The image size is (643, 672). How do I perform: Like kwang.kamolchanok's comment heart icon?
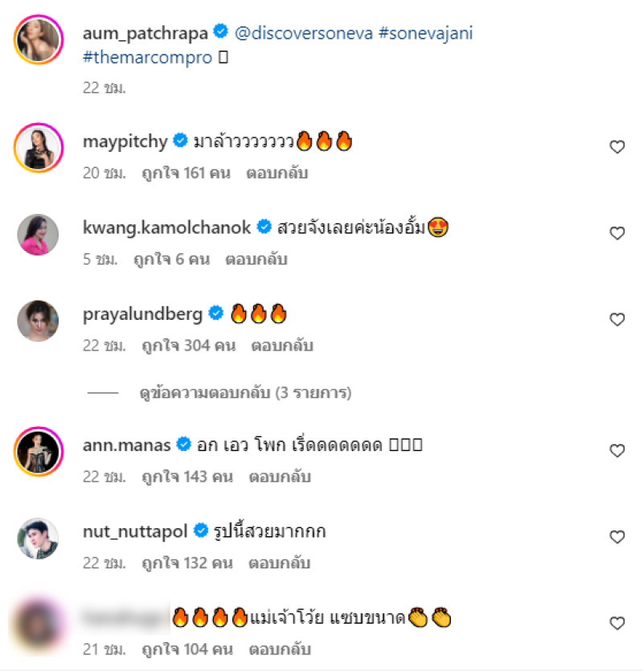[616, 233]
